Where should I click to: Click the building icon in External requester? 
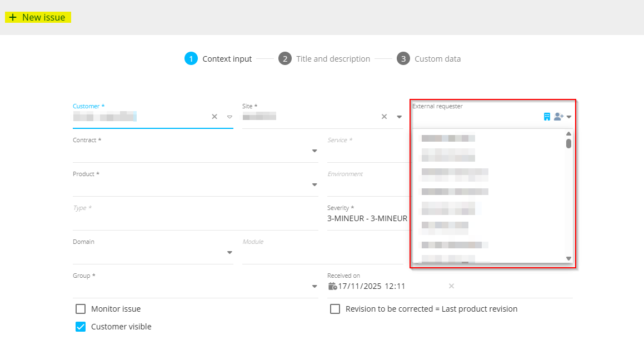[547, 117]
